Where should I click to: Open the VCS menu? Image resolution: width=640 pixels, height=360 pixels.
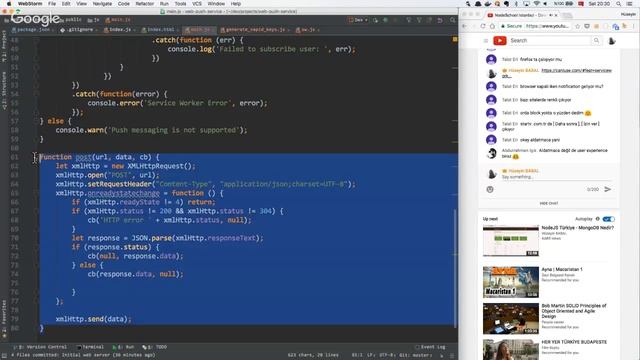[x=197, y=4]
